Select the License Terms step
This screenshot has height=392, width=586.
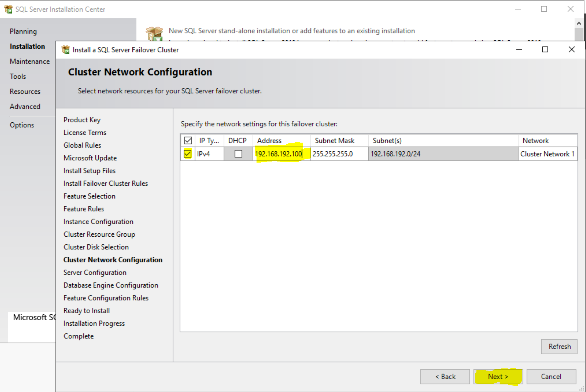(x=85, y=132)
